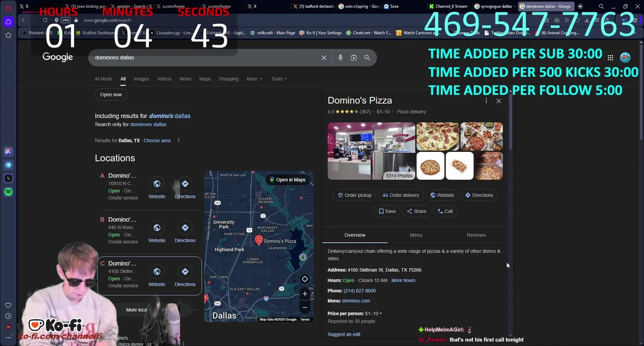Open browsing history clock in sidebar
Viewport: 644px width, 346px height.
[8, 316]
